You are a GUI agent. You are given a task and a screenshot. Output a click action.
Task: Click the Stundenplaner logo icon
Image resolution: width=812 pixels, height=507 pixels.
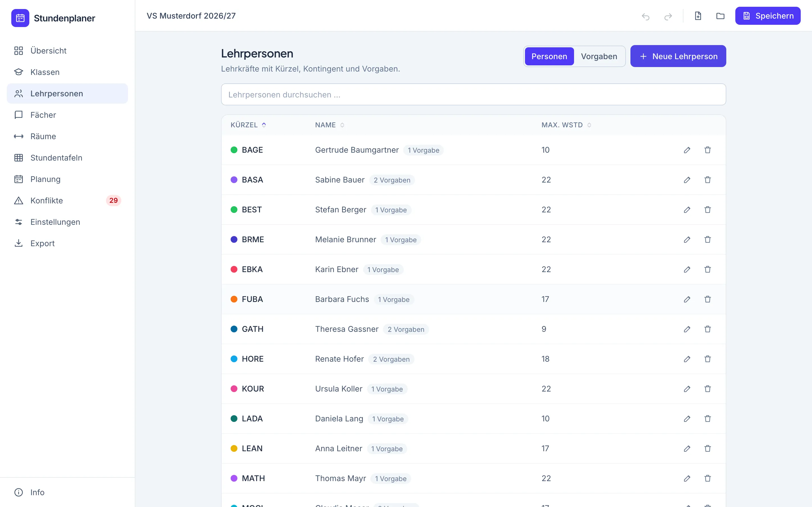[20, 18]
